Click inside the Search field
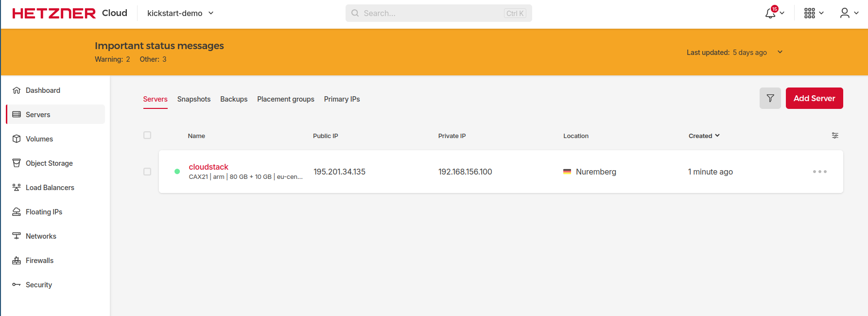The height and width of the screenshot is (316, 868). pos(439,13)
